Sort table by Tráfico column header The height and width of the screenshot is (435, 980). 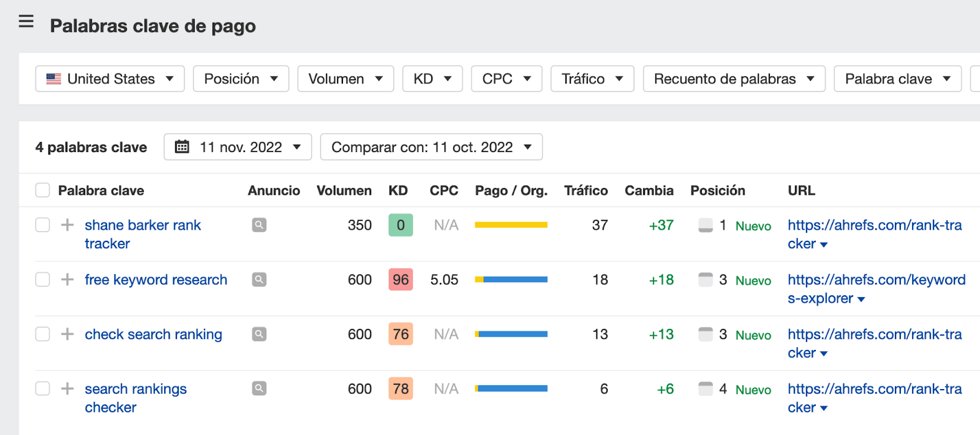coord(586,191)
